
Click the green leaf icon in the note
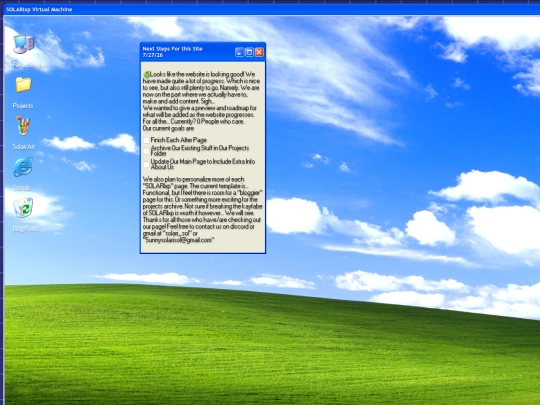pyautogui.click(x=147, y=74)
